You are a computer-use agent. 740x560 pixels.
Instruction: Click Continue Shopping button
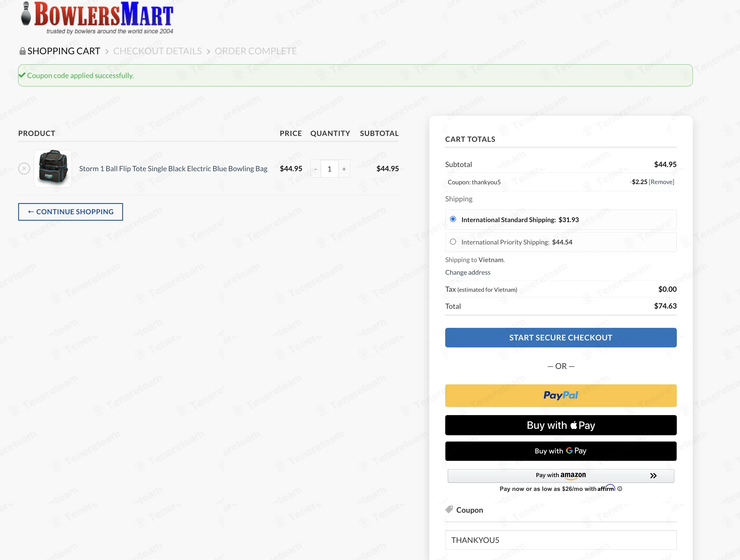[x=70, y=212]
